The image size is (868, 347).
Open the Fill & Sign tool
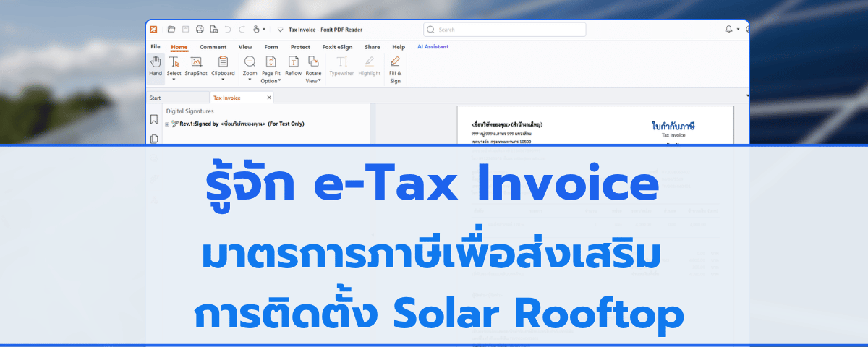coord(395,69)
